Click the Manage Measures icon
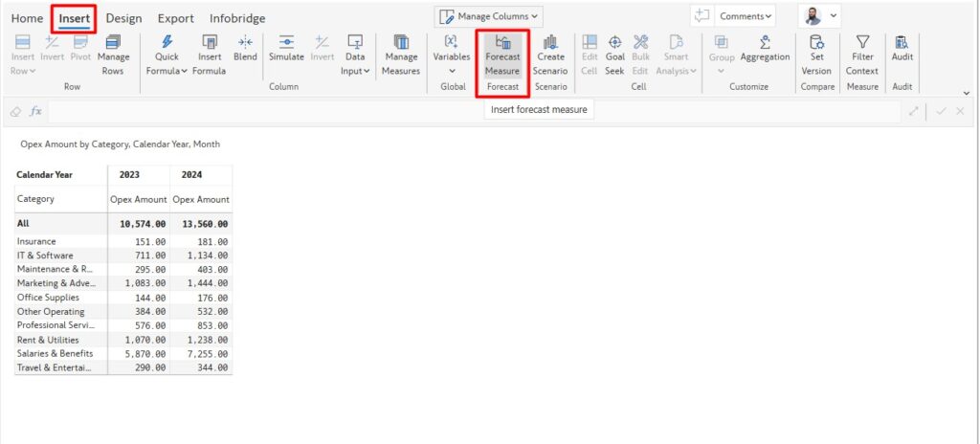 400,42
